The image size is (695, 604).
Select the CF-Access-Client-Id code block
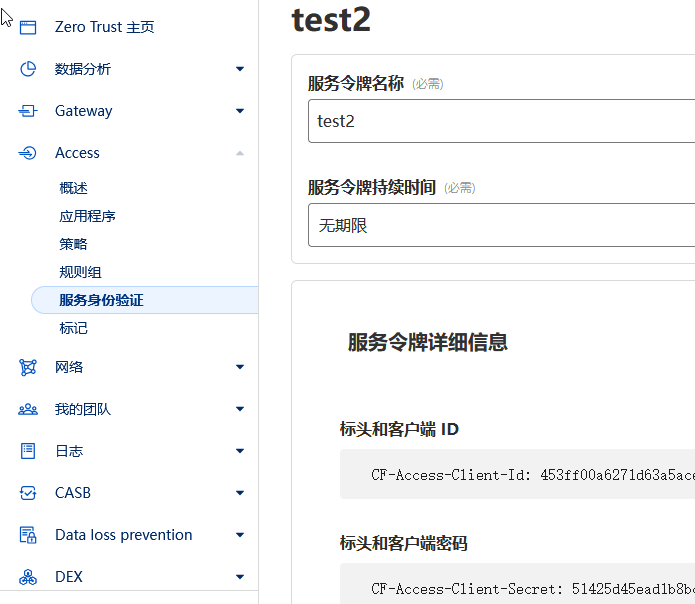(517, 474)
